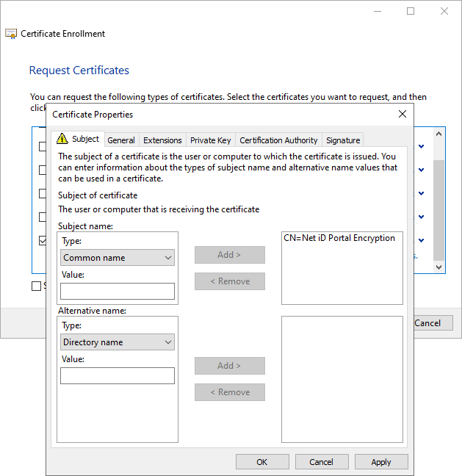
Task: Go to the Private Key tab
Action: (x=210, y=140)
